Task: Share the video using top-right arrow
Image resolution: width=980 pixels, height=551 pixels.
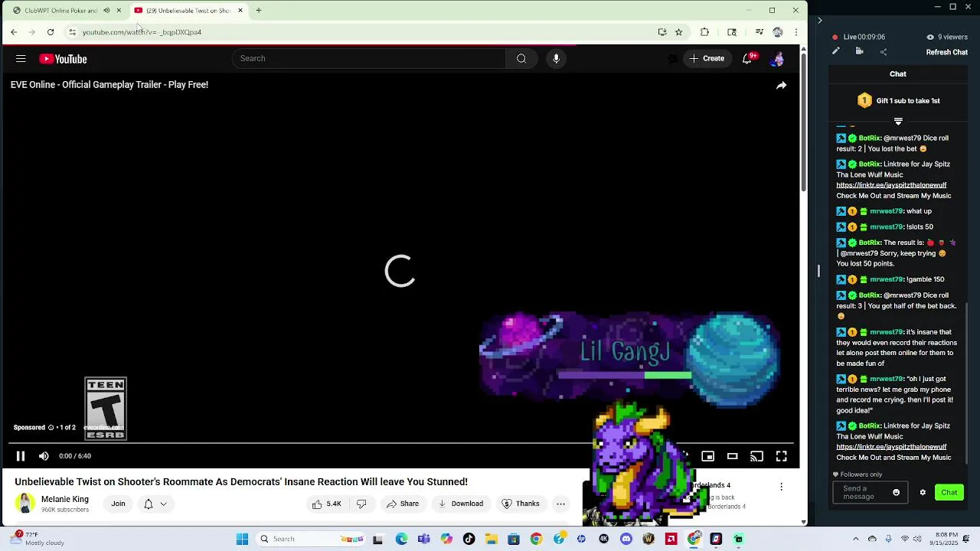Action: (x=781, y=86)
